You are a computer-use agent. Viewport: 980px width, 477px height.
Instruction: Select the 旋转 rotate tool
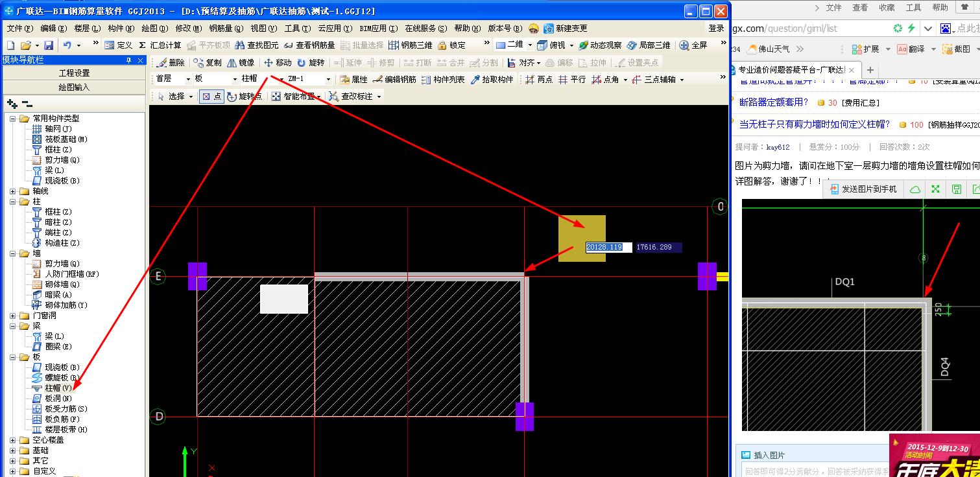pyautogui.click(x=311, y=63)
